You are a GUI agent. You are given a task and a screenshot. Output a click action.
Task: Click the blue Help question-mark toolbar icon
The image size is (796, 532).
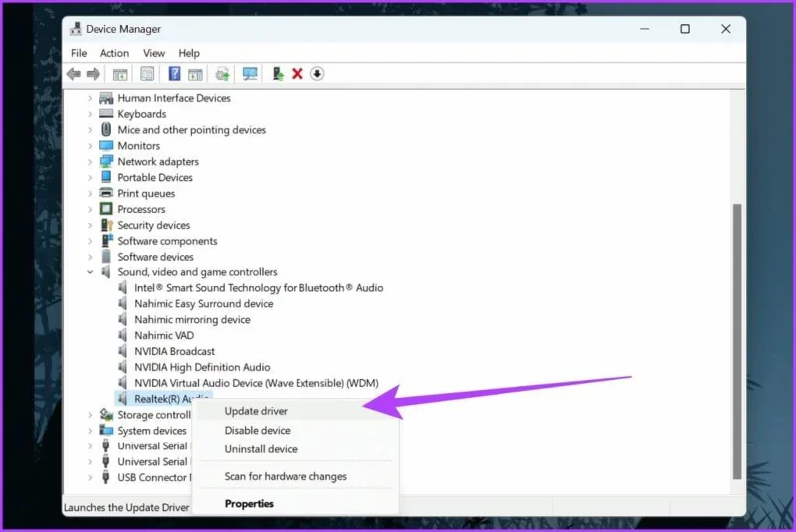(x=174, y=74)
